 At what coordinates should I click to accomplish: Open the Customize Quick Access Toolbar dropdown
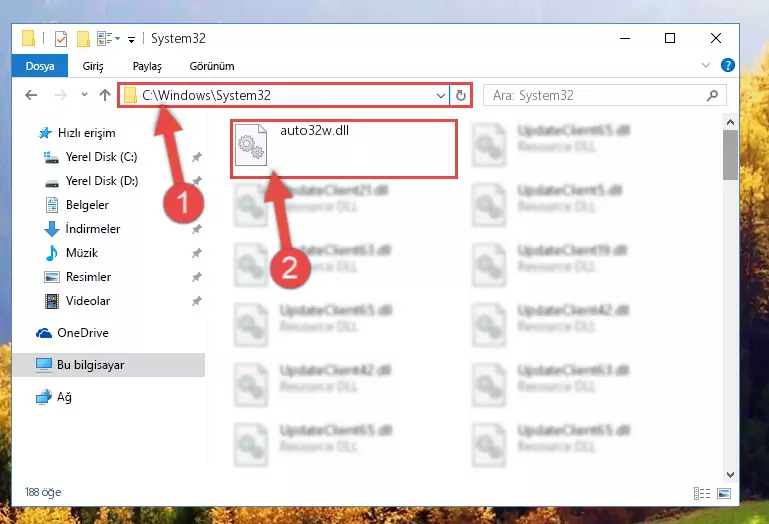tap(131, 39)
